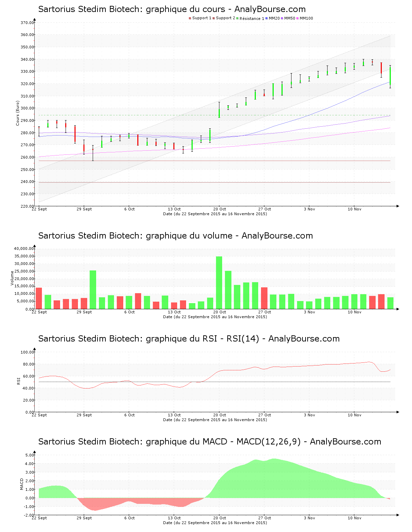Viewport: 412px width, 532px height.
Task: Select the Résistance 1 legend label
Action: click(252, 19)
